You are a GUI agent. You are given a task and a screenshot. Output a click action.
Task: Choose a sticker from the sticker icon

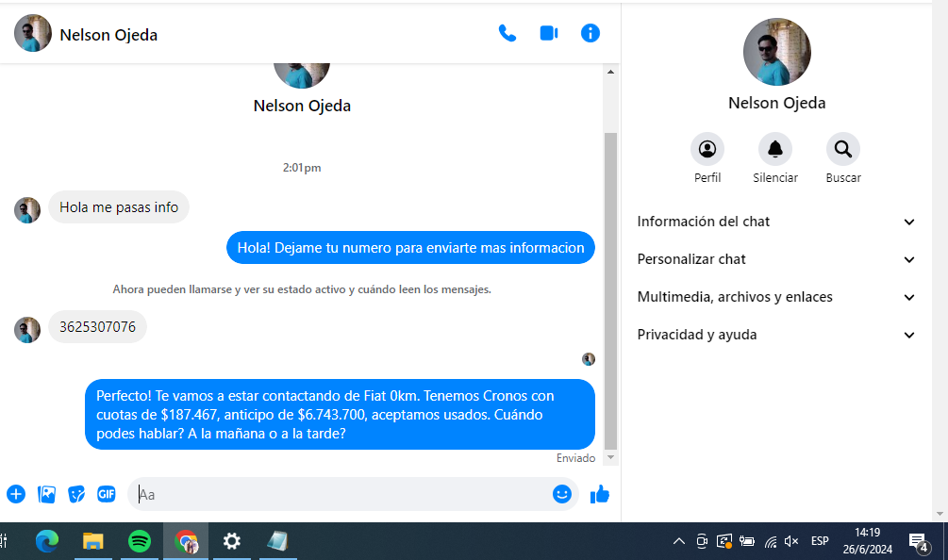point(76,494)
